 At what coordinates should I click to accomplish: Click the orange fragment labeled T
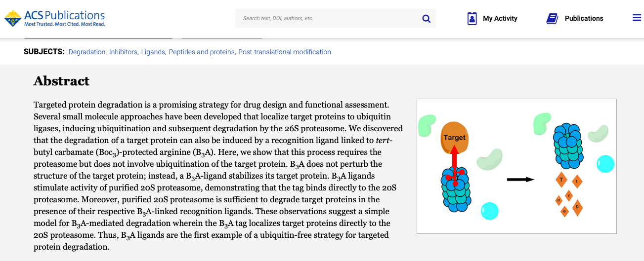[561, 180]
